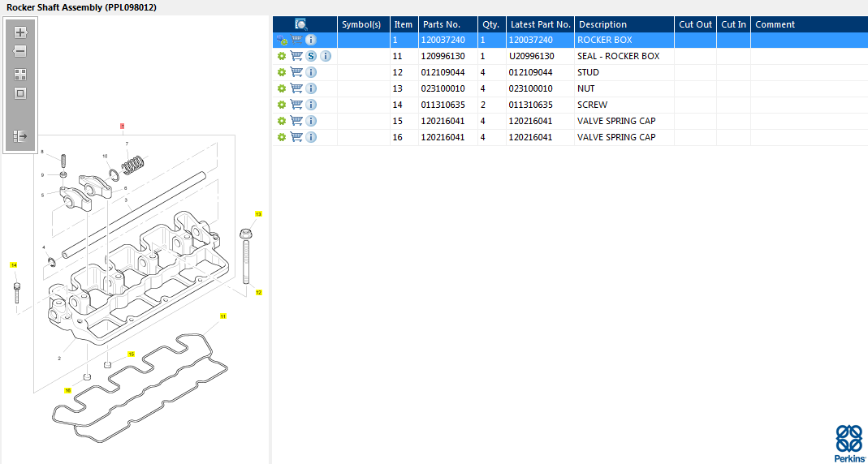Select the item 15 VALVE SPRING CAP row
This screenshot has height=464, width=868.
(x=570, y=121)
